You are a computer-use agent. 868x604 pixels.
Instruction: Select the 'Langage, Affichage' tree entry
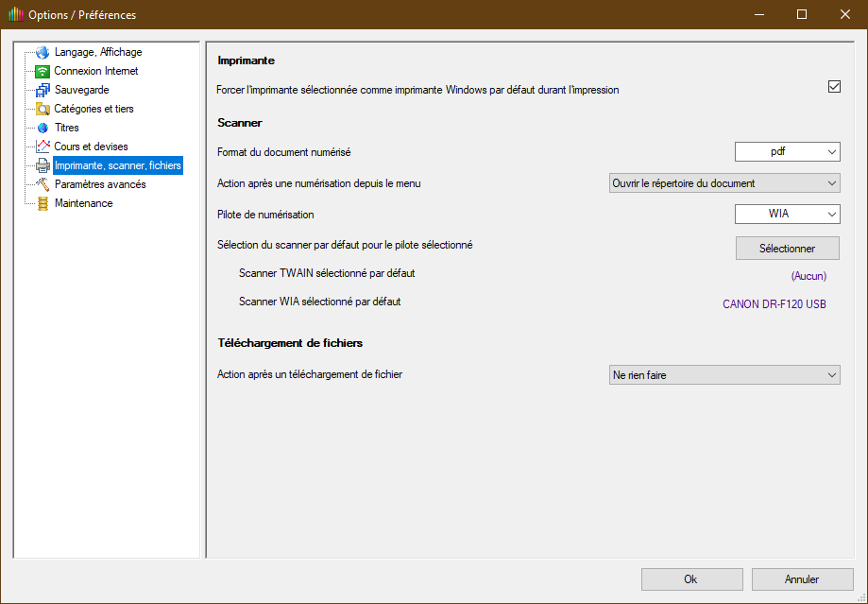pos(98,53)
